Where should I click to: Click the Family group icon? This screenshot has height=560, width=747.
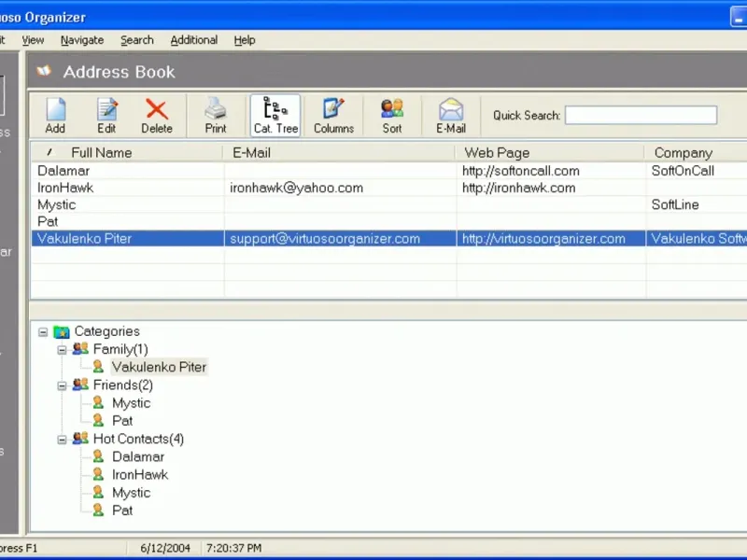click(x=80, y=349)
